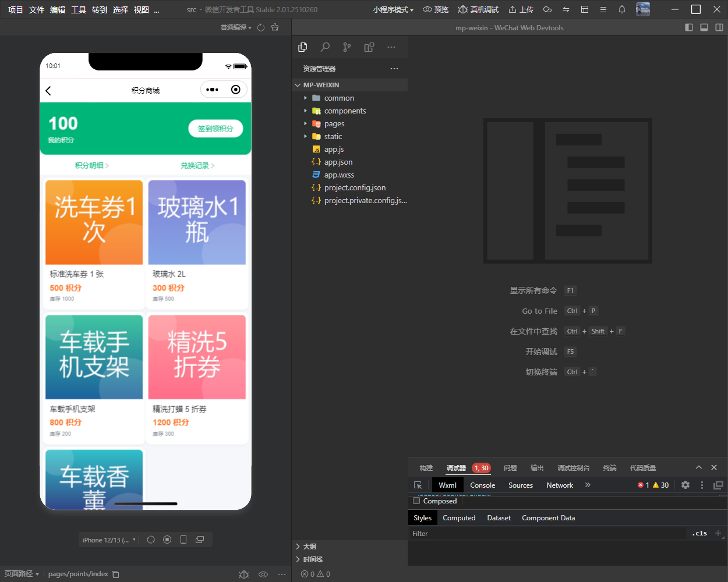Click the 上传 upload button

(521, 9)
